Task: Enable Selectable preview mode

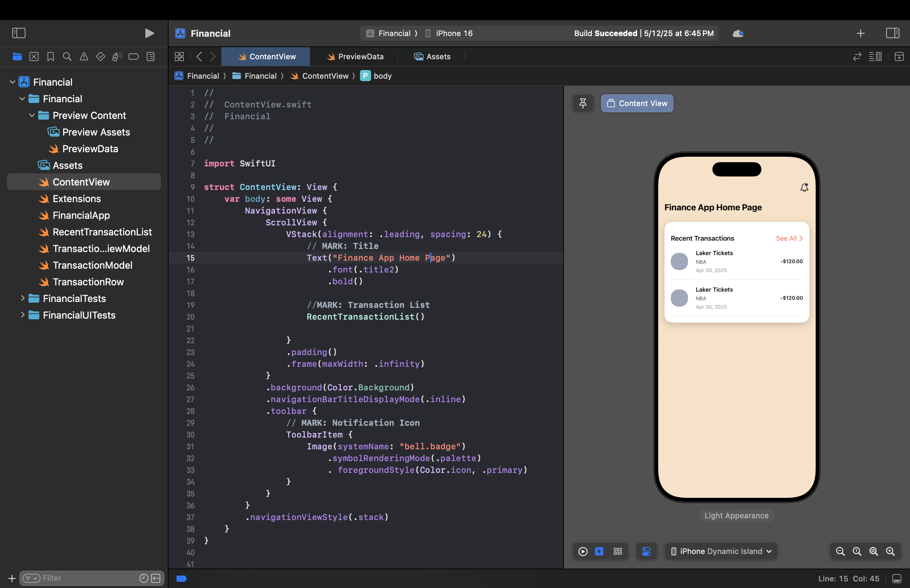Action: coord(599,551)
